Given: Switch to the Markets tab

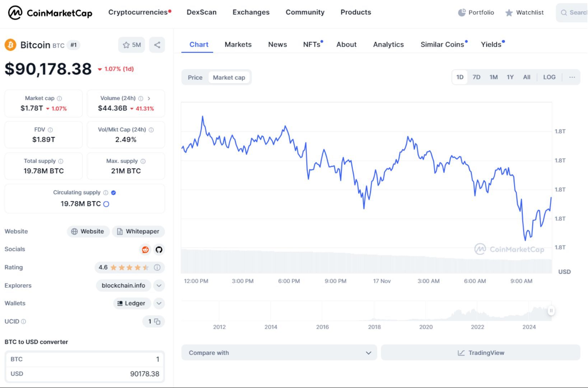Looking at the screenshot, I should (x=238, y=44).
